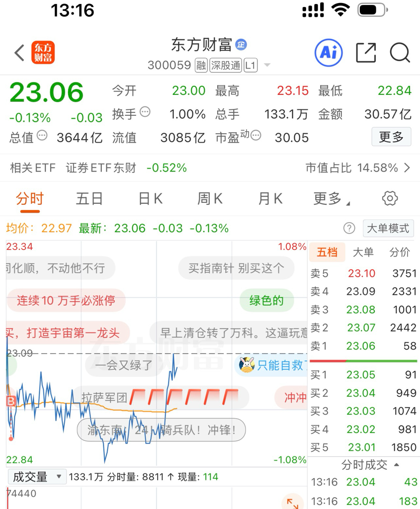
Task: Tap the 最低 22.84 value
Action: [394, 90]
